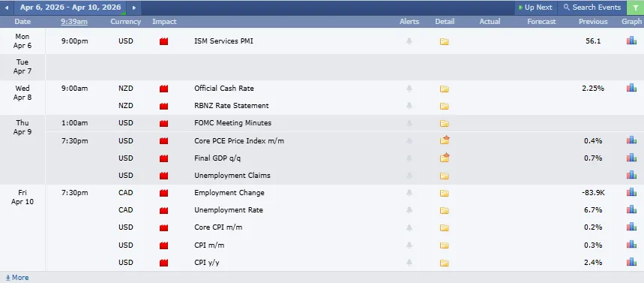The image size is (644, 283).
Task: Open detail folder for FOMC Meeting Minutes
Action: pos(445,123)
